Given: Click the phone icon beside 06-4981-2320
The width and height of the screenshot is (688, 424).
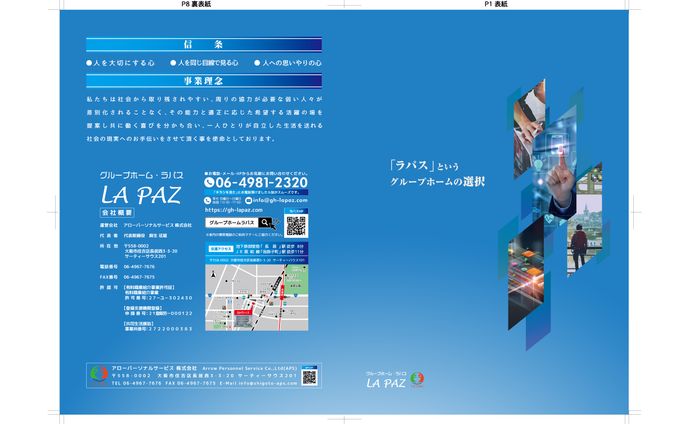Looking at the screenshot, I should tap(209, 182).
